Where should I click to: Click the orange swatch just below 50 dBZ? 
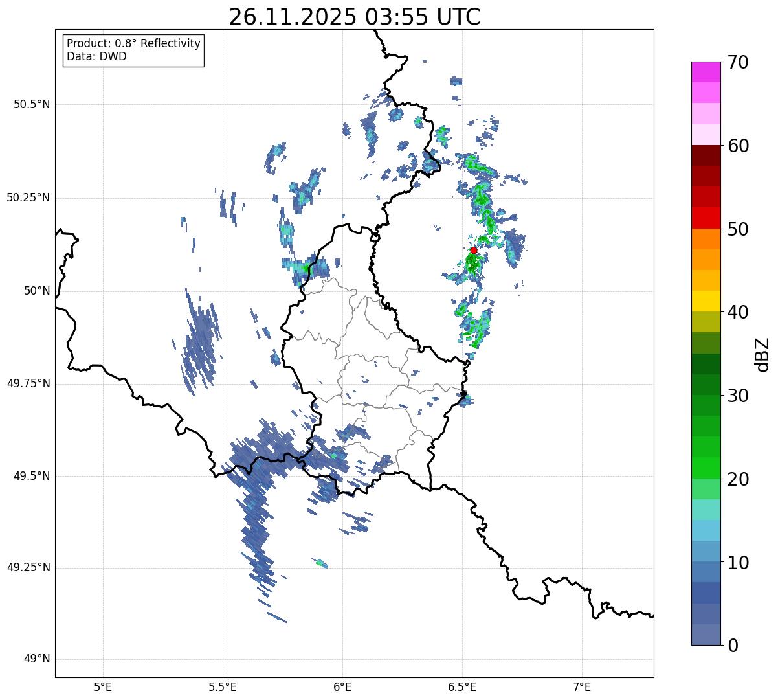(x=706, y=238)
